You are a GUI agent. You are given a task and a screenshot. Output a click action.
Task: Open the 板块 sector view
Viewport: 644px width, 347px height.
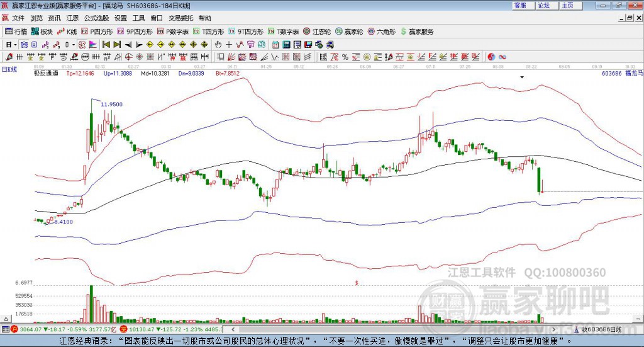42,31
